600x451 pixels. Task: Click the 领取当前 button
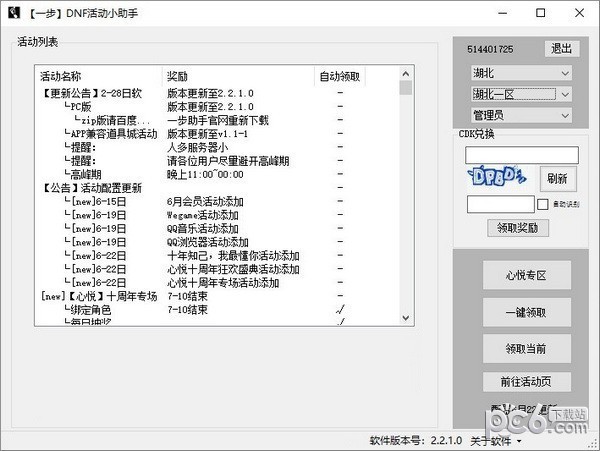(x=527, y=348)
